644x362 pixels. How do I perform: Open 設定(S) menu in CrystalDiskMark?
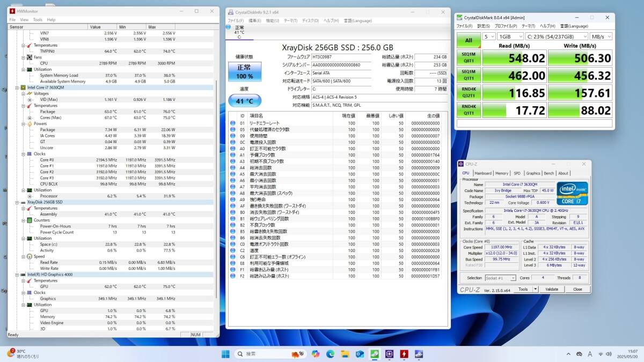484,26
